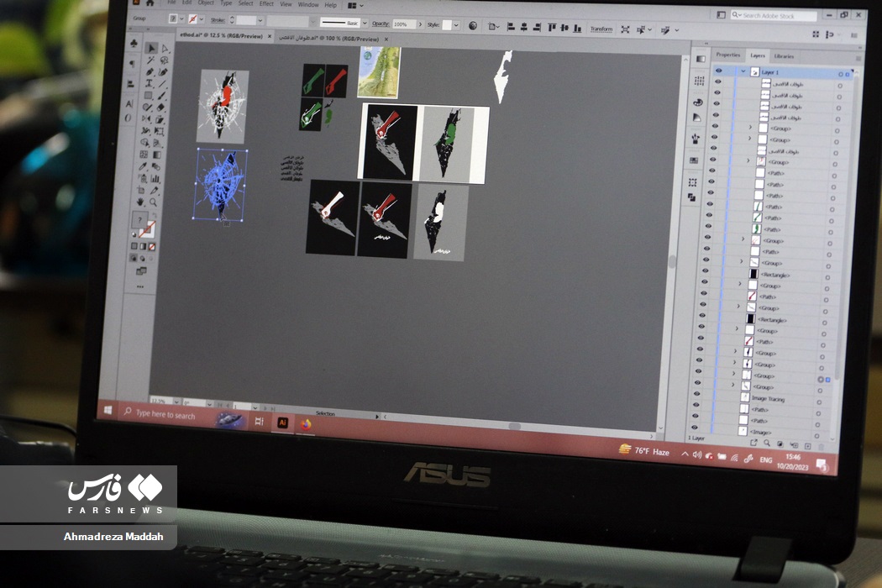Select the Zoom magnifier tool

(153, 202)
